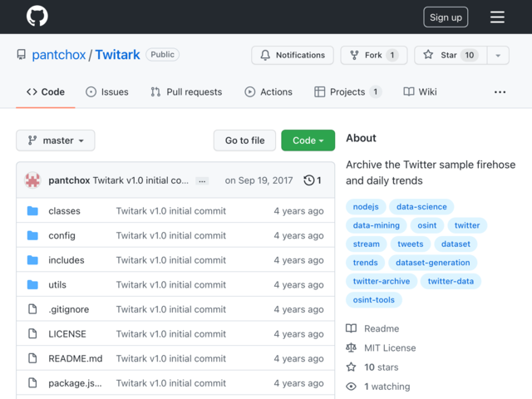Screen dimensions: 532x399
Task: Open the hamburger navigation menu
Action: pyautogui.click(x=497, y=17)
